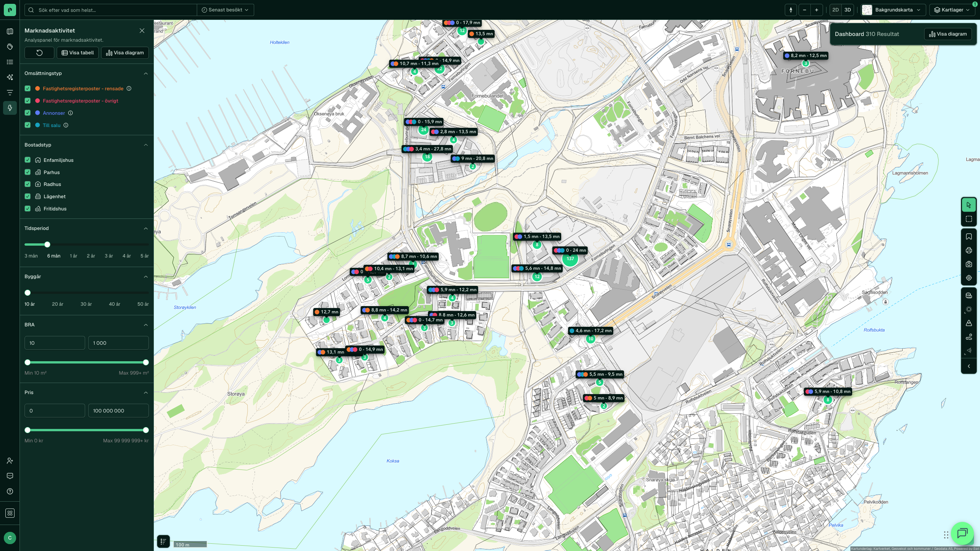Image resolution: width=980 pixels, height=551 pixels.
Task: Open the chat bubble button
Action: [x=962, y=533]
